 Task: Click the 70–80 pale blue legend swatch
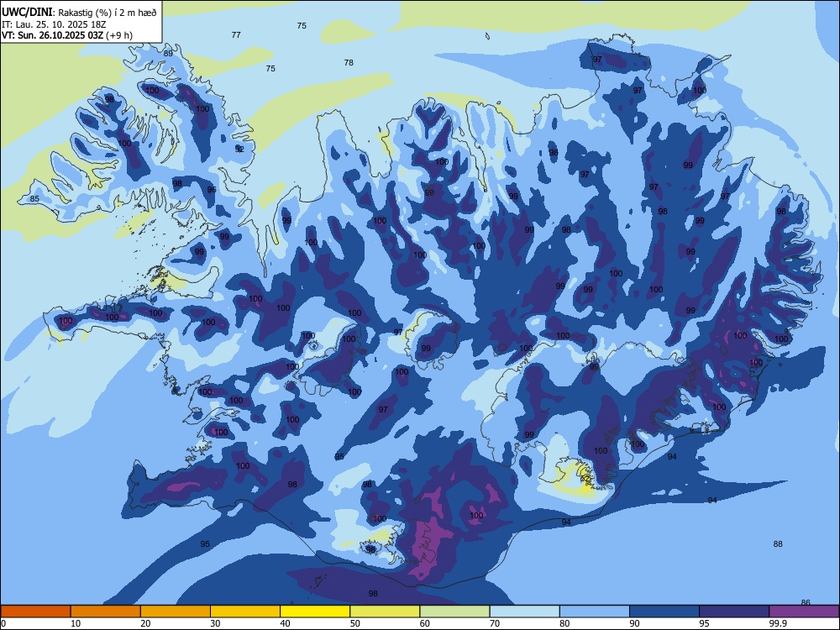pyautogui.click(x=525, y=612)
